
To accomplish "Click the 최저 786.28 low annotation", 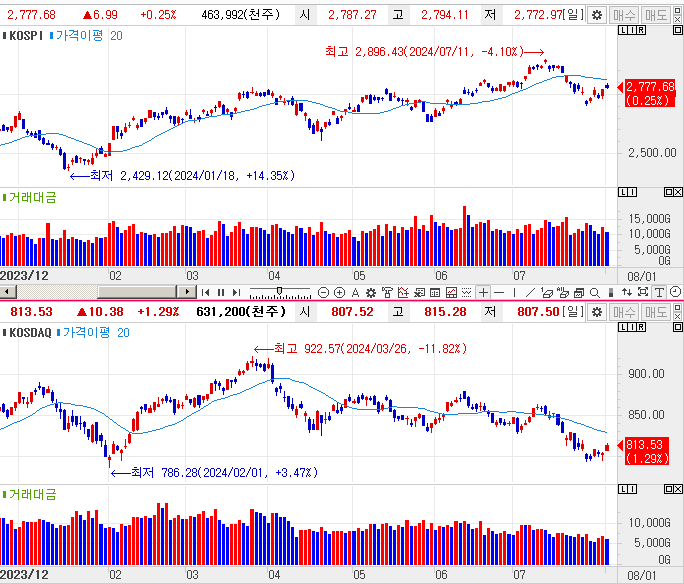I will 214,473.
